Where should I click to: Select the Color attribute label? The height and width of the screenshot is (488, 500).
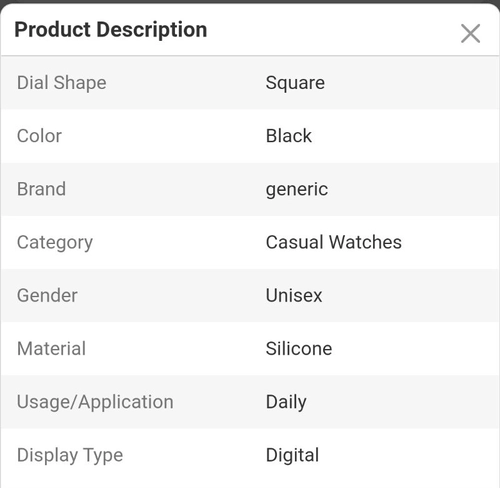[39, 136]
